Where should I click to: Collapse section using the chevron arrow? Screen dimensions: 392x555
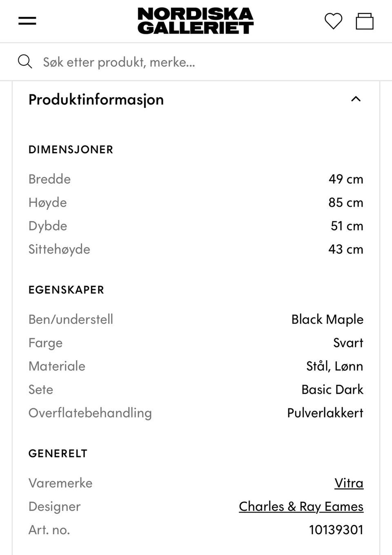[x=356, y=99]
